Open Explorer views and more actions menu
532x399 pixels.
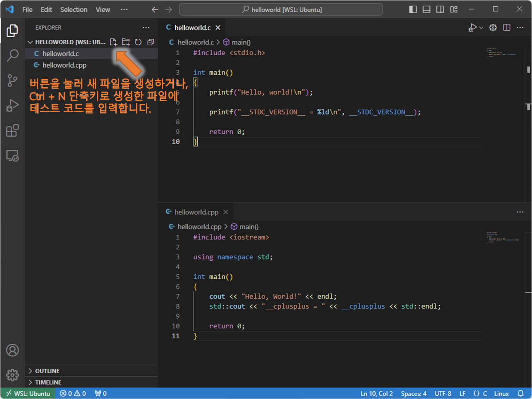[146, 27]
